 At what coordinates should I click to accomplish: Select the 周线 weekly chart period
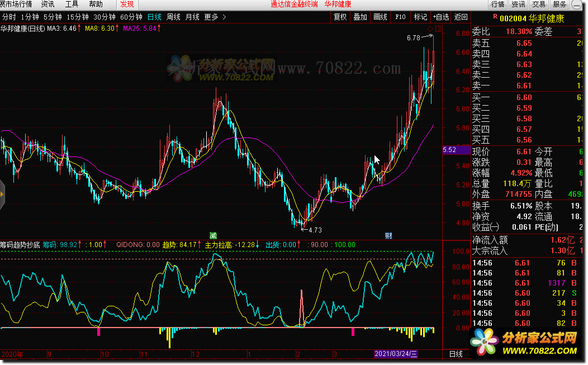(x=173, y=17)
